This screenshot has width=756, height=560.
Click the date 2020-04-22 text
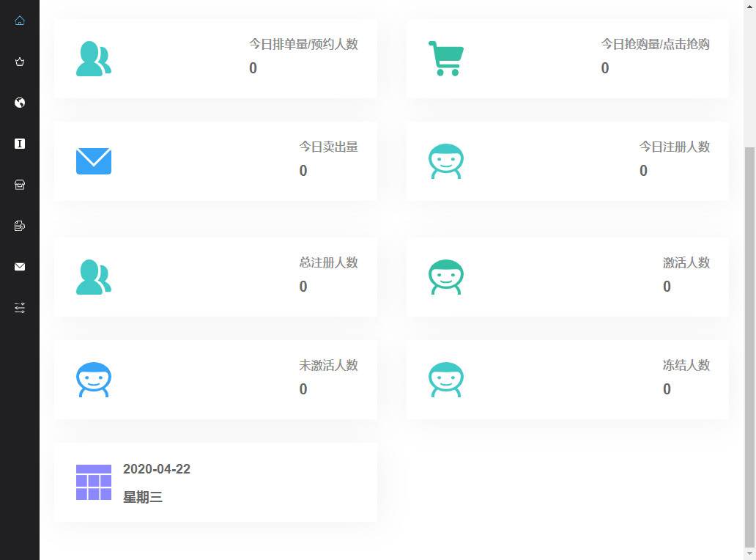[157, 469]
